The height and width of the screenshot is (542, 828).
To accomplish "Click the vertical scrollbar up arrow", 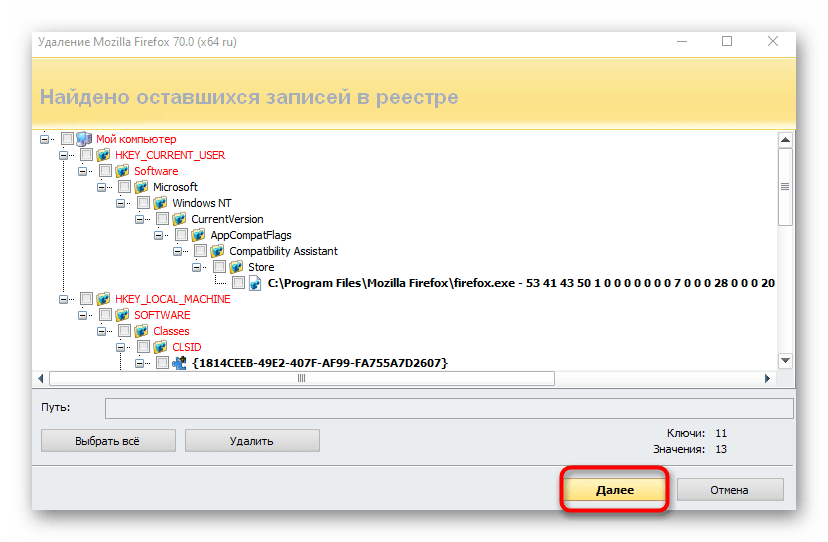I will tap(785, 140).
